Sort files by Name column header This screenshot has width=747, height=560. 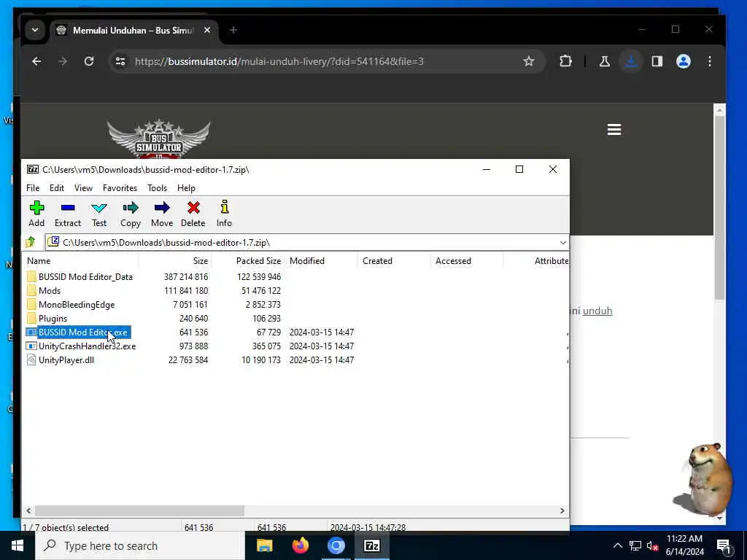(81, 261)
